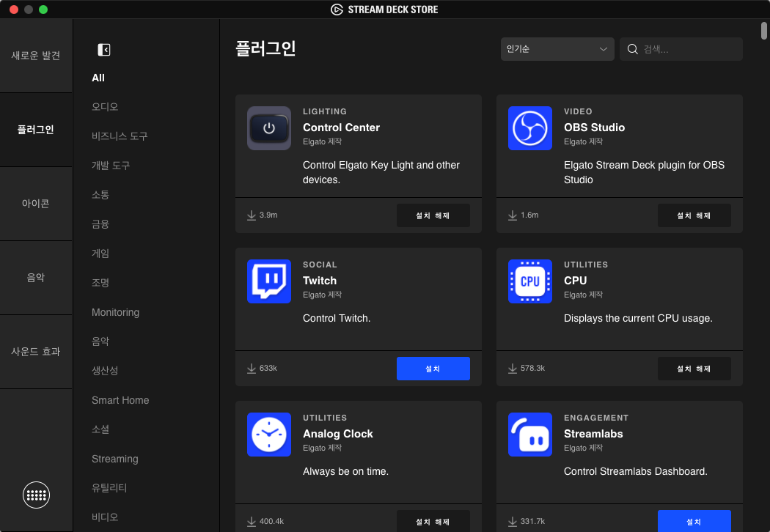Select the Monitoring category
The width and height of the screenshot is (770, 532).
coord(115,312)
